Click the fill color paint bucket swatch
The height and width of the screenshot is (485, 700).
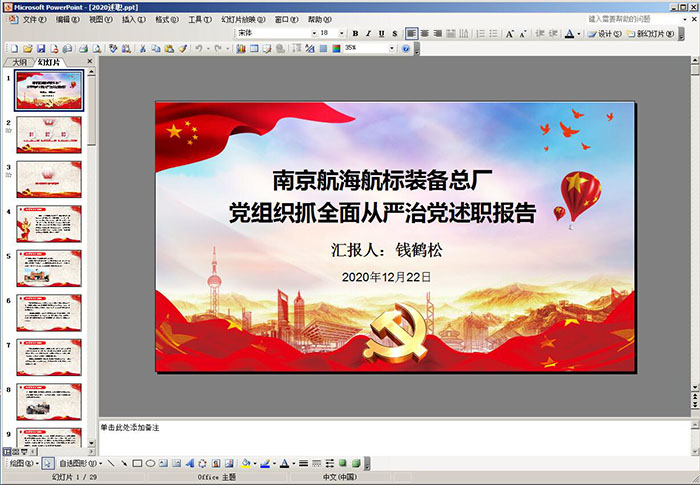coord(246,464)
